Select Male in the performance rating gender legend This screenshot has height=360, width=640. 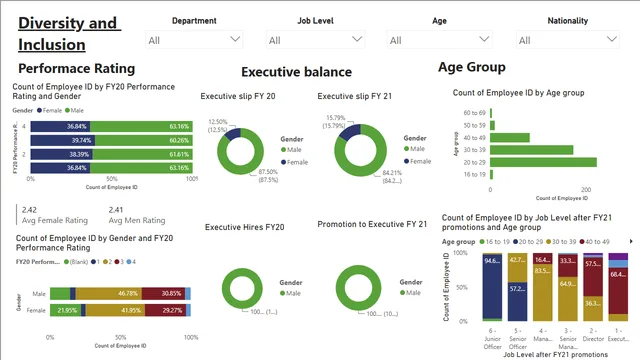(x=74, y=110)
